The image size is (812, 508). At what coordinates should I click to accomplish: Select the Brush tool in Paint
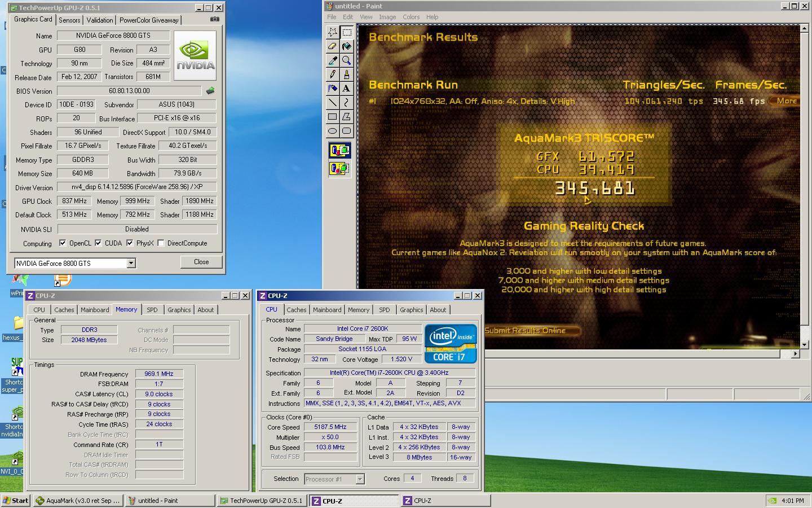click(x=346, y=75)
